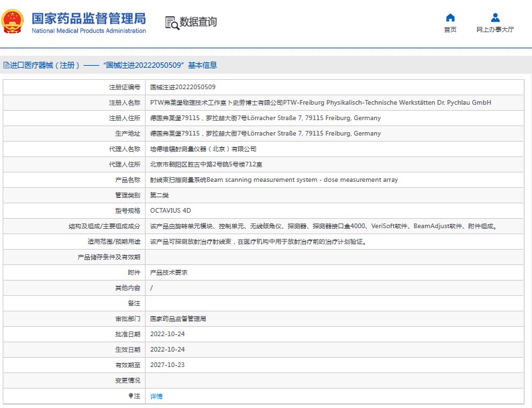This screenshot has height=408, width=532.
Task: Click the Beam scanning measurement system product name
Action: (274, 180)
